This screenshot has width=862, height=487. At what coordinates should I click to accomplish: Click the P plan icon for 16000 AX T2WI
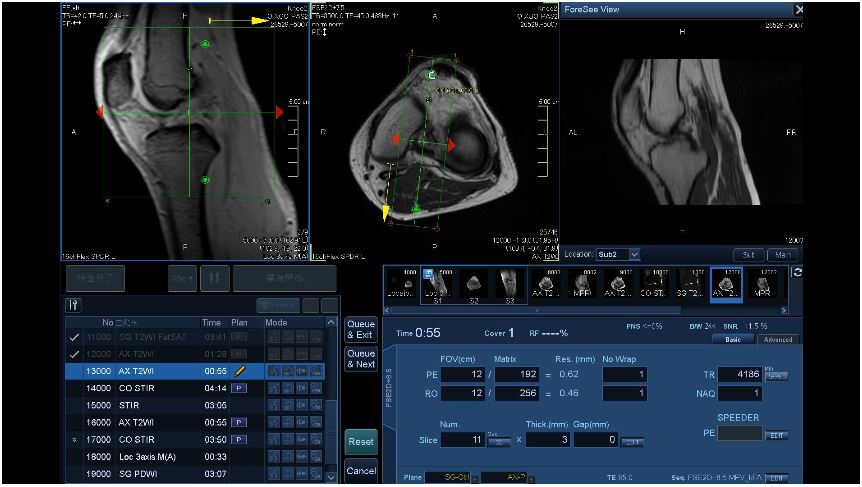(x=240, y=422)
